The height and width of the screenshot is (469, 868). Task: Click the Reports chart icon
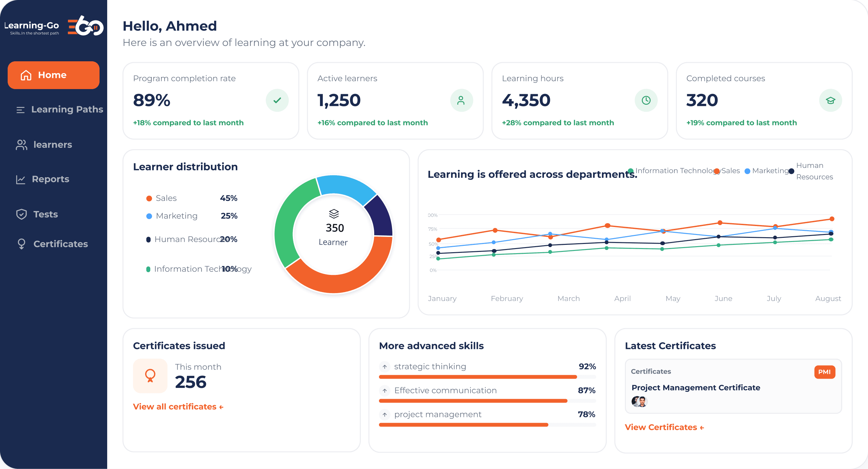coord(20,179)
